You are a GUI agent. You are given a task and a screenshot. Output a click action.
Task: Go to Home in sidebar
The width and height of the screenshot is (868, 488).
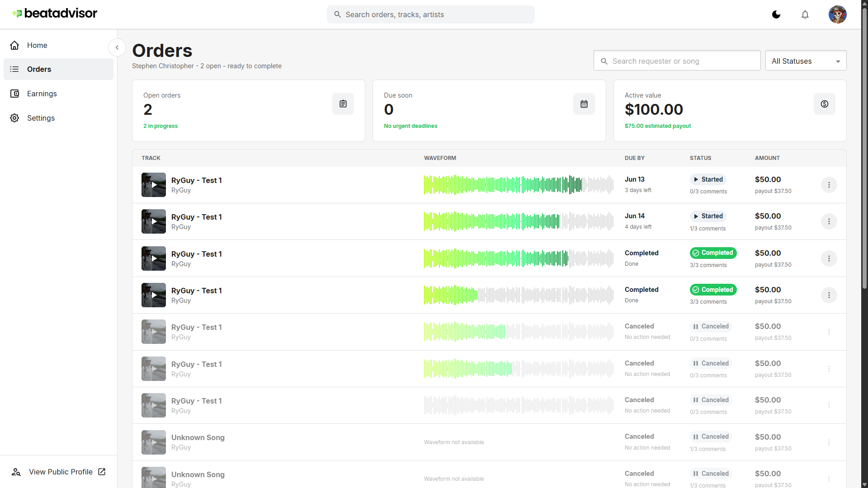(x=58, y=45)
